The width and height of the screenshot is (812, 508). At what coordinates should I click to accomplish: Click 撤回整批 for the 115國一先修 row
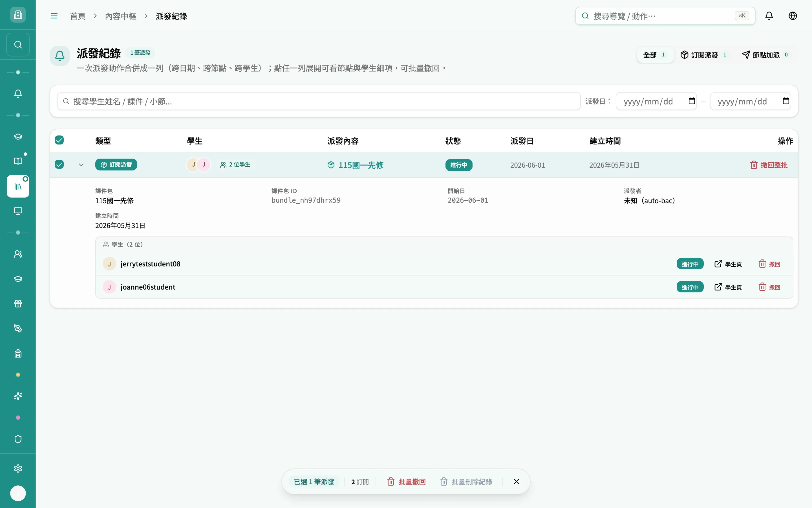coord(769,165)
